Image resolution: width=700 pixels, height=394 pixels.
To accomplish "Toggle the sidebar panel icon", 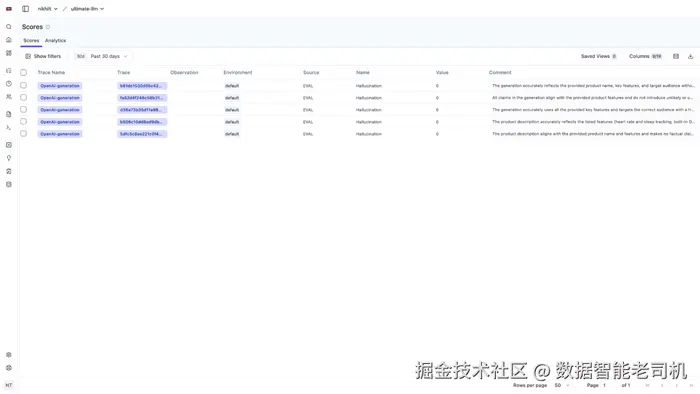I will [25, 8].
